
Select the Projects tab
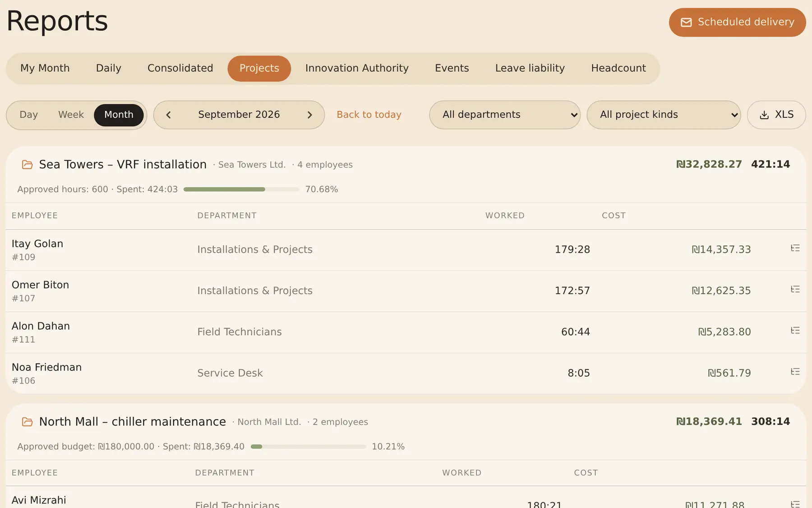tap(259, 68)
